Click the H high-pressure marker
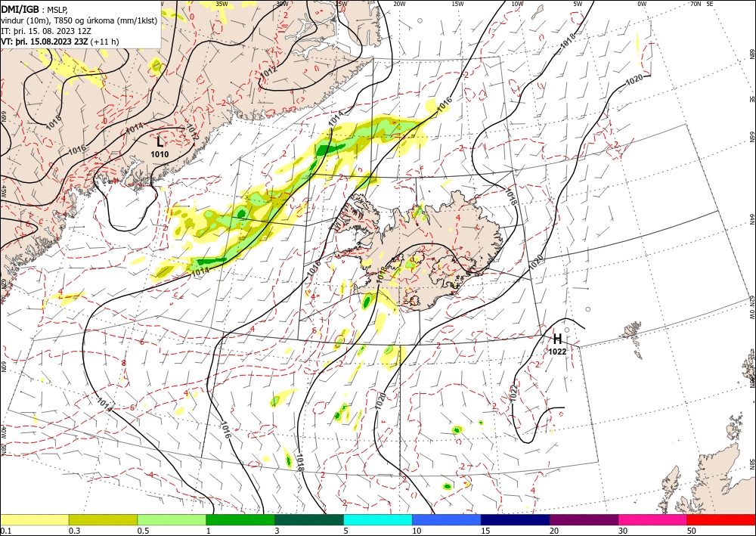Screen dimensions: 756x536 pyautogui.click(x=557, y=339)
